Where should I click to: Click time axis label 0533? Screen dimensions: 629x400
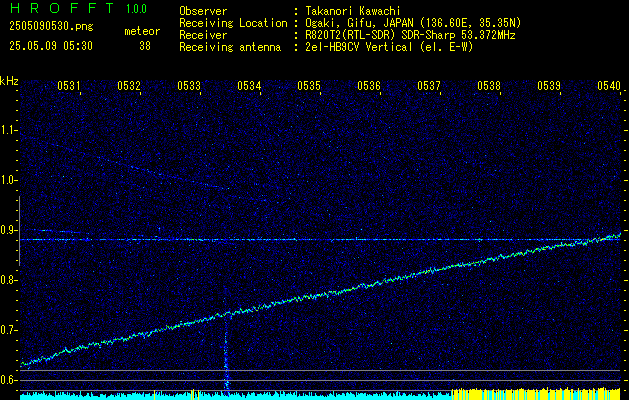coord(189,85)
